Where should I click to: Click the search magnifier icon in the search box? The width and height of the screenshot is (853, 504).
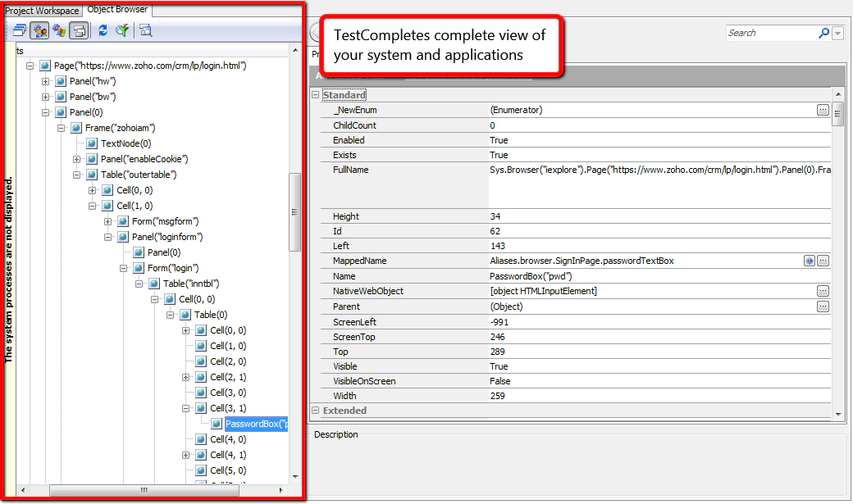point(823,34)
